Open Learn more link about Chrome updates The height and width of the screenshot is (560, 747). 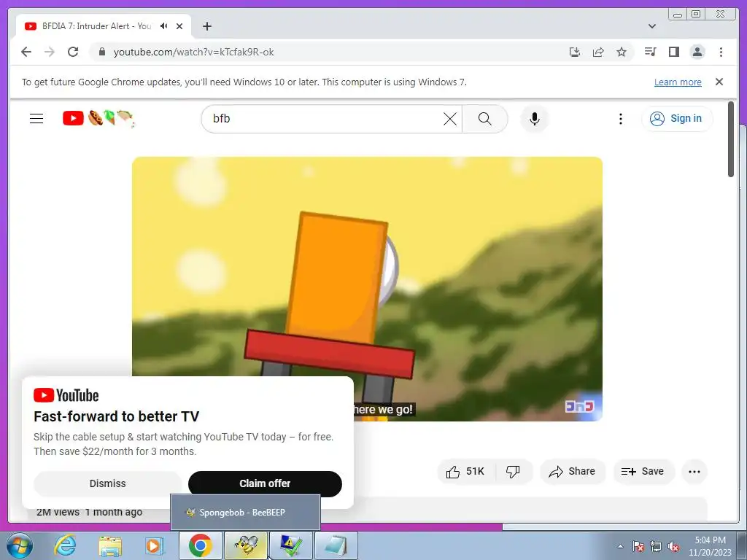678,82
